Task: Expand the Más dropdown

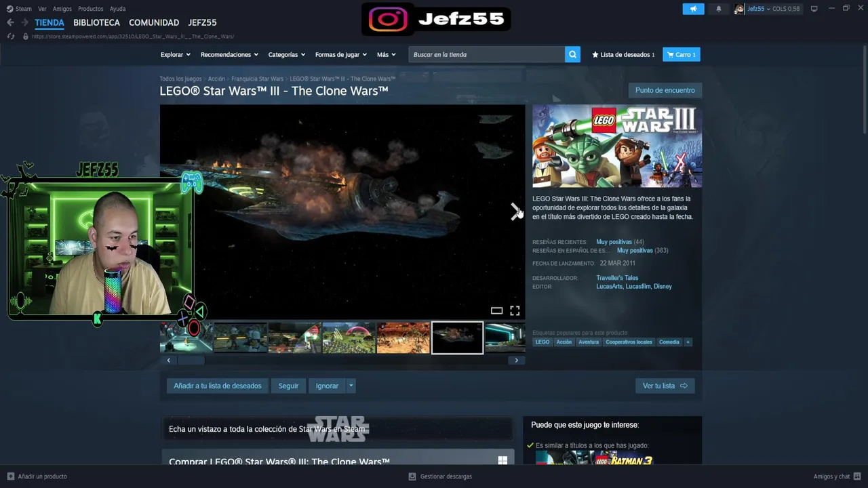Action: 387,54
